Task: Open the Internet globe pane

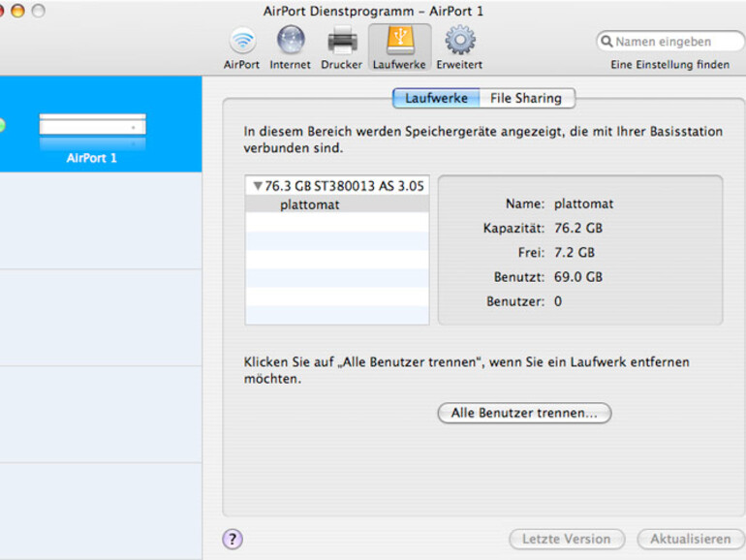Action: tap(291, 47)
